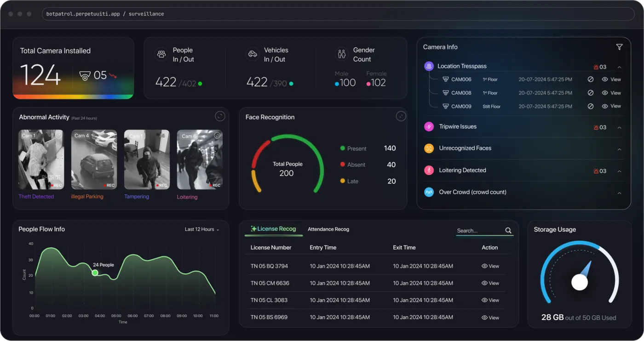
Task: Click the Location Tresspass purple icon
Action: pos(429,66)
